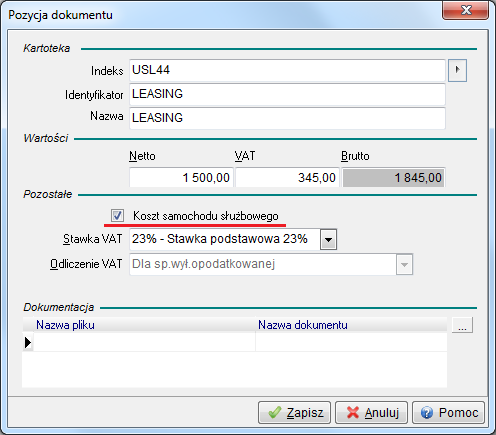
Task: Click into the Nazwa LEASING field
Action: (287, 118)
